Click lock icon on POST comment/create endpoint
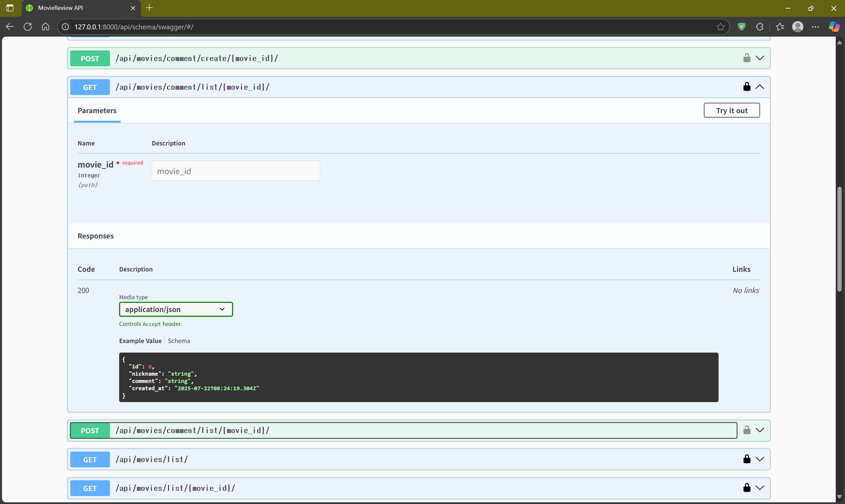This screenshot has height=504, width=845. coord(746,58)
